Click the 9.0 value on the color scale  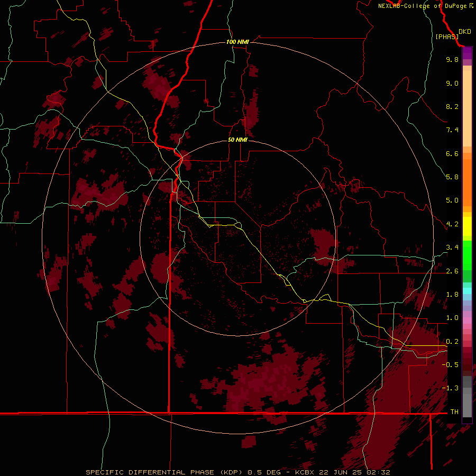452,83
